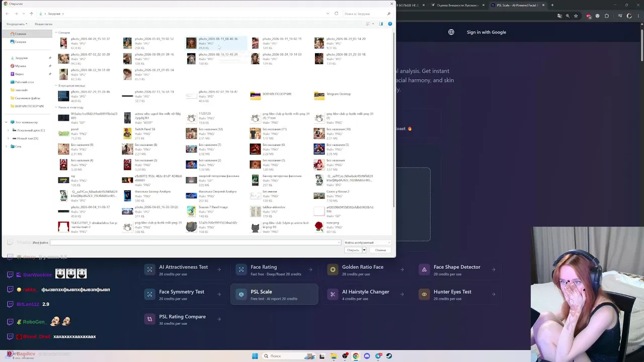Collapse the Сегодня file group
The height and width of the screenshot is (362, 644).
coord(56,33)
